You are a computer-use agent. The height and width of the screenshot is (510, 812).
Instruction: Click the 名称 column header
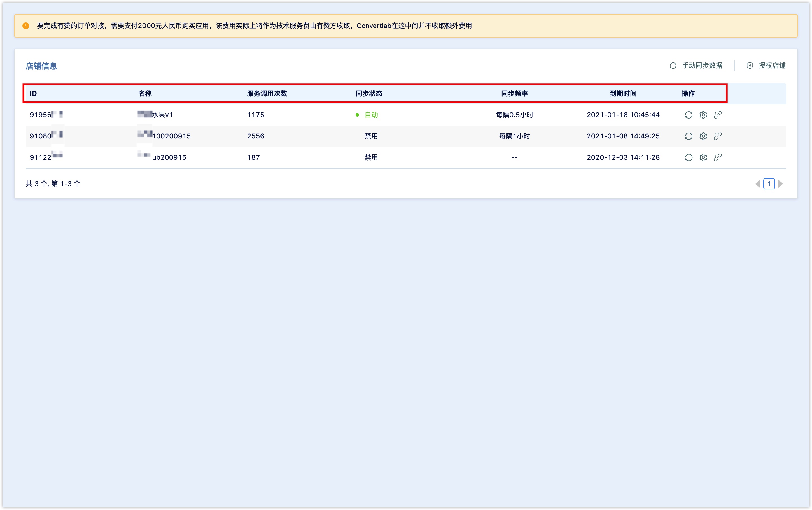145,93
